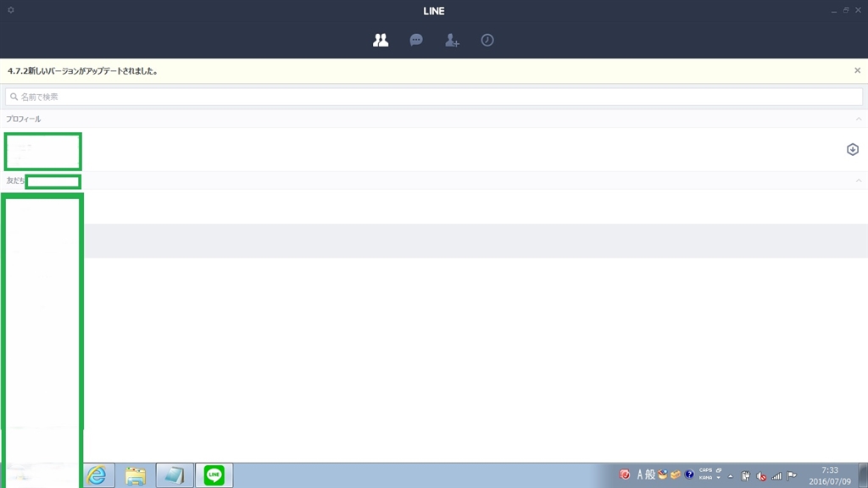The height and width of the screenshot is (488, 868).
Task: Toggle the KANA lock indicator
Action: tap(705, 478)
